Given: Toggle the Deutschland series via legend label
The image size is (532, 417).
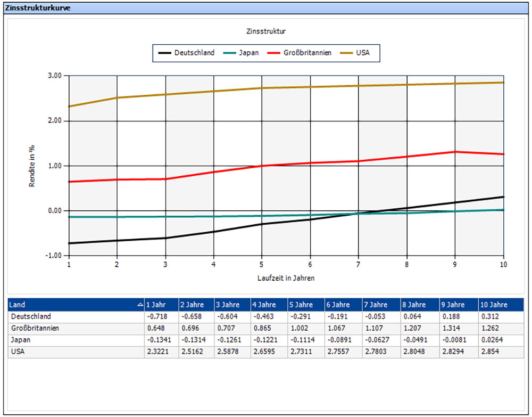Looking at the screenshot, I should coord(194,53).
